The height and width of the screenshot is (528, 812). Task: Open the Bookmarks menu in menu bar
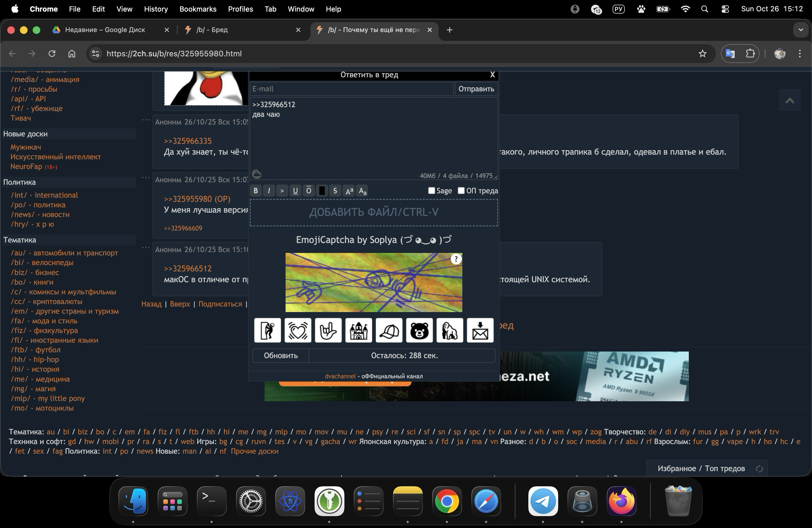[x=198, y=9]
